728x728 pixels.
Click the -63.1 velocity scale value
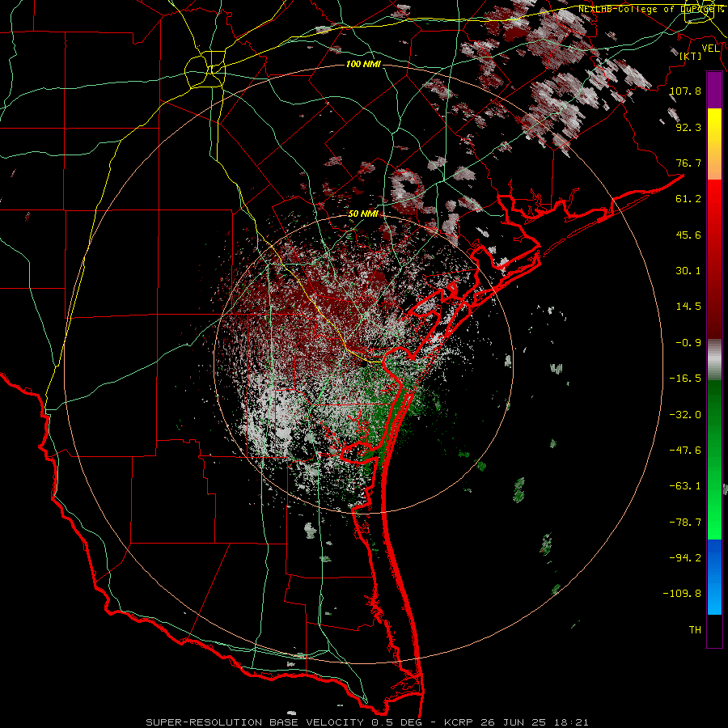(x=685, y=486)
